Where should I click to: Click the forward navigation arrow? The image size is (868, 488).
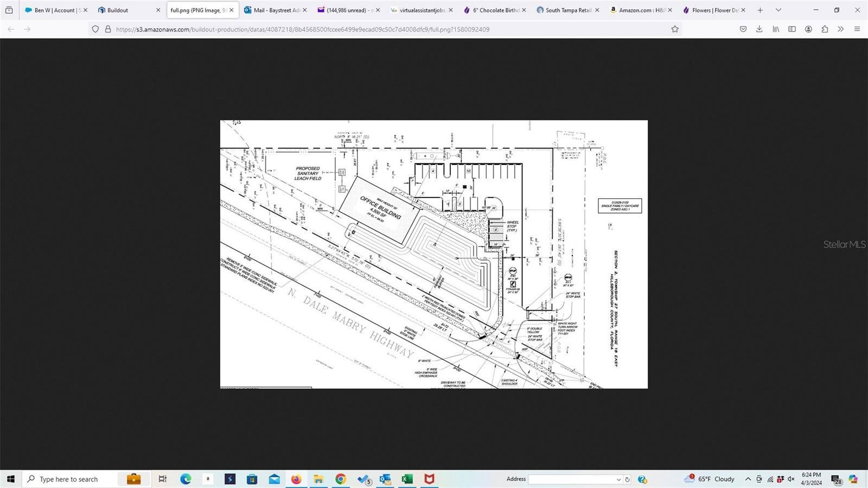tap(27, 29)
